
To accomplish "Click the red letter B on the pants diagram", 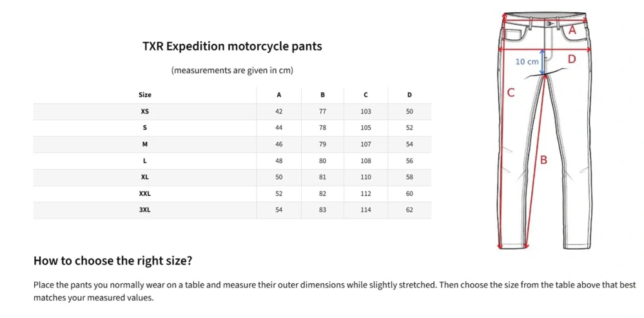I will tap(543, 160).
